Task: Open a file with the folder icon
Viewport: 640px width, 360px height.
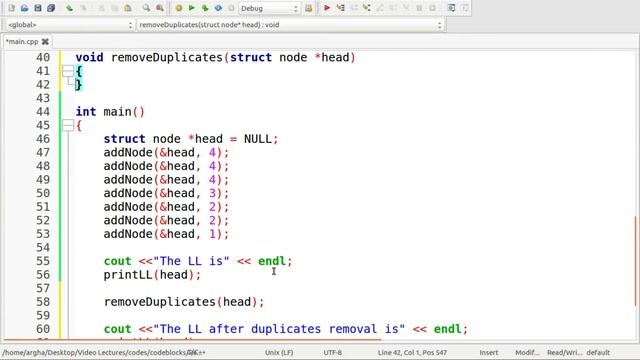Action: (24, 8)
